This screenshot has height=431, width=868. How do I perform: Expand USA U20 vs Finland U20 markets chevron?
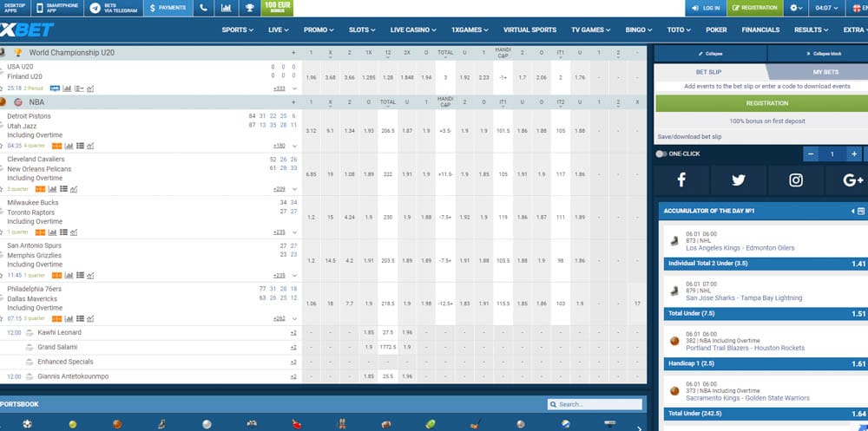click(294, 88)
